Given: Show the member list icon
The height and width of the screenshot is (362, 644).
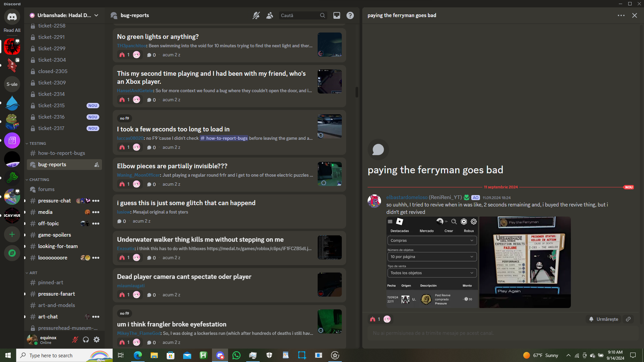Looking at the screenshot, I should (270, 15).
